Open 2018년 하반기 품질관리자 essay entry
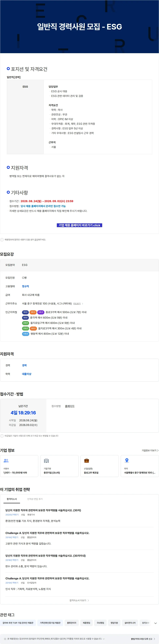Image resolution: width=159 pixels, height=644 pixels. [x=79, y=561]
